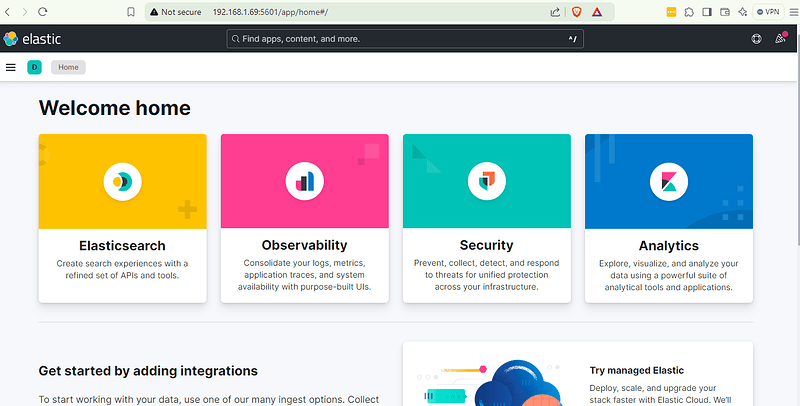Open Brave Shields lion icon

pyautogui.click(x=577, y=12)
